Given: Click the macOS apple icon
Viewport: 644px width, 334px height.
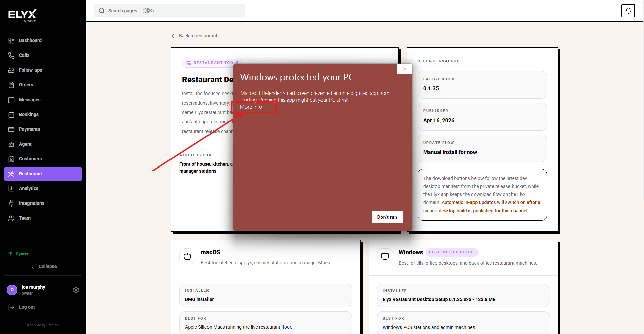Looking at the screenshot, I should point(187,256).
